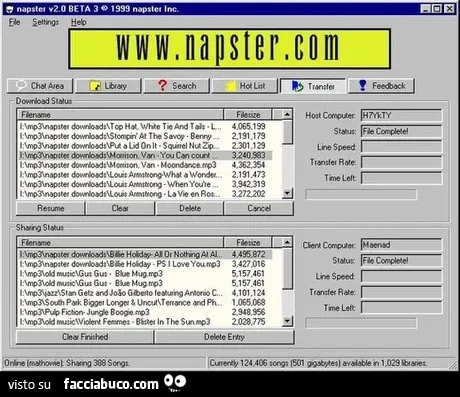This screenshot has width=460, height=397.
Task: Click the yellow music folder Library icon
Action: click(x=95, y=86)
